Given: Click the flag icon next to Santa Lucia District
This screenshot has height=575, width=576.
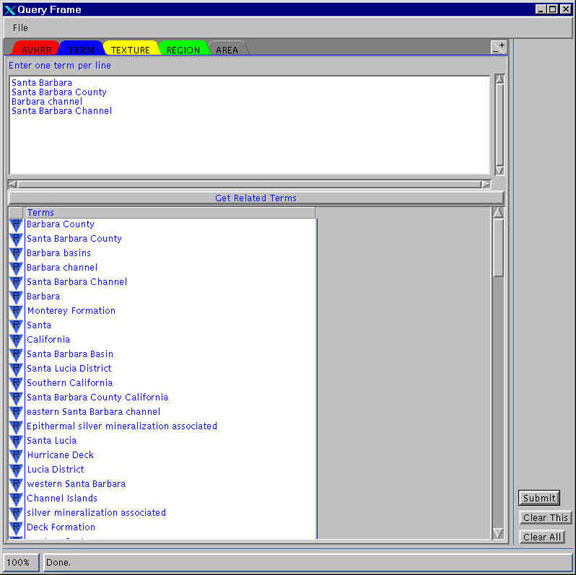Looking at the screenshot, I should click(16, 370).
